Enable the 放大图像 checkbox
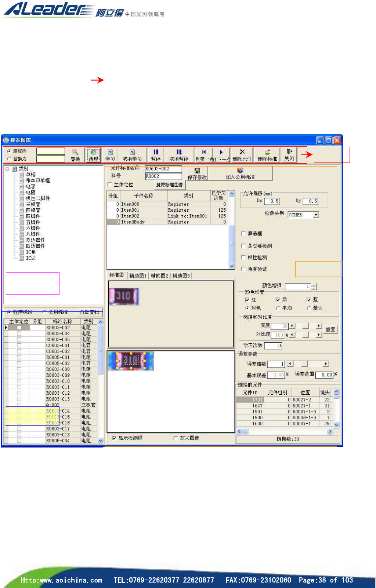 click(176, 438)
